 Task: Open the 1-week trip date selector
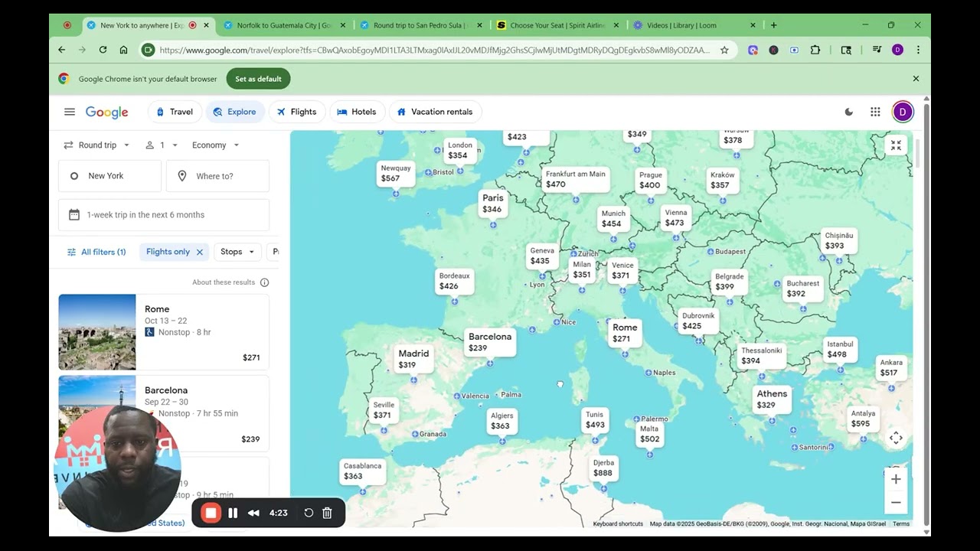click(164, 215)
